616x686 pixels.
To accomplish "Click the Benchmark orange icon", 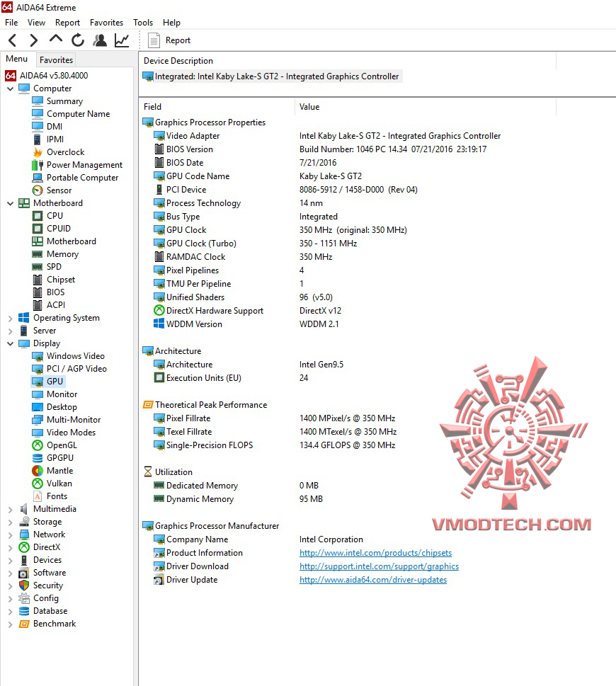I will (x=24, y=624).
